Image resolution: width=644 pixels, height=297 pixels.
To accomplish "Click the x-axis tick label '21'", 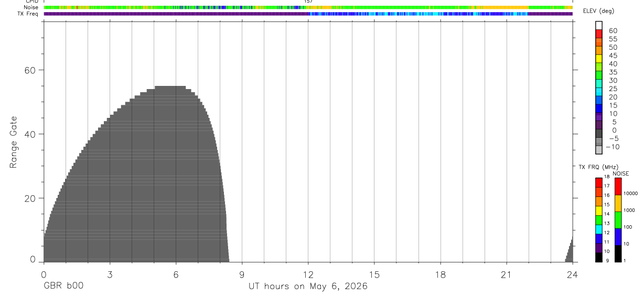I will pyautogui.click(x=507, y=274).
